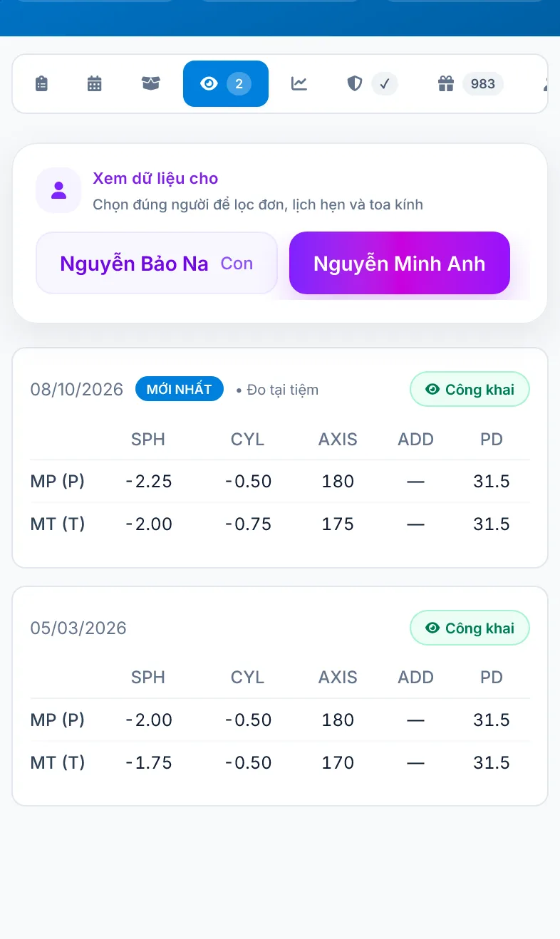The width and height of the screenshot is (560, 939).
Task: Click the purple person icon beside Xem dữ liệu cho
Action: (x=58, y=190)
